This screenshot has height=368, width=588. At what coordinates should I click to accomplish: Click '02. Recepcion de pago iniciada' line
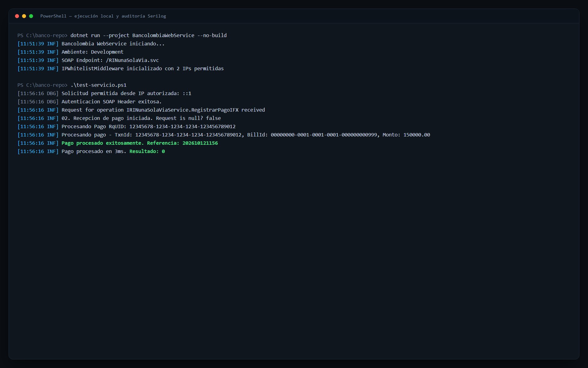coord(119,118)
